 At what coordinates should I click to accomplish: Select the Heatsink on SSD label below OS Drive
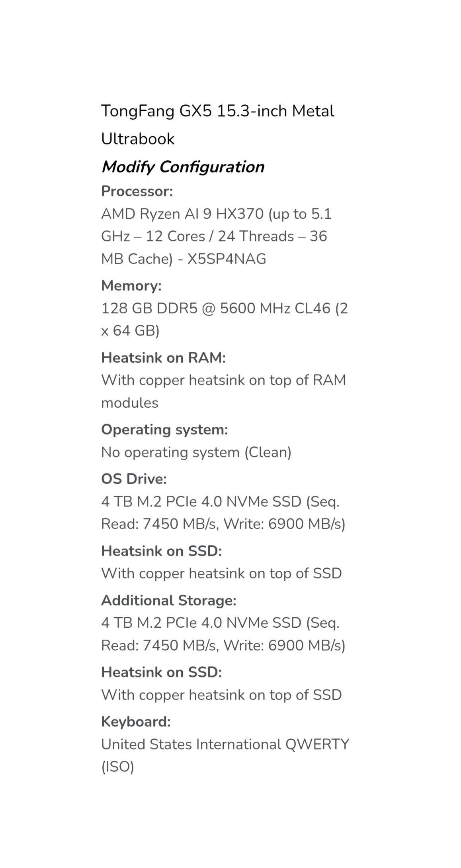(x=161, y=551)
